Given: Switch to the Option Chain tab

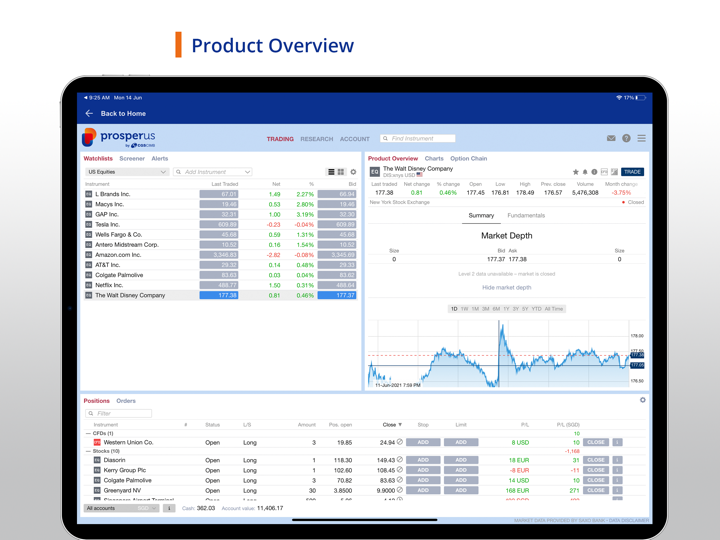Looking at the screenshot, I should pyautogui.click(x=468, y=158).
